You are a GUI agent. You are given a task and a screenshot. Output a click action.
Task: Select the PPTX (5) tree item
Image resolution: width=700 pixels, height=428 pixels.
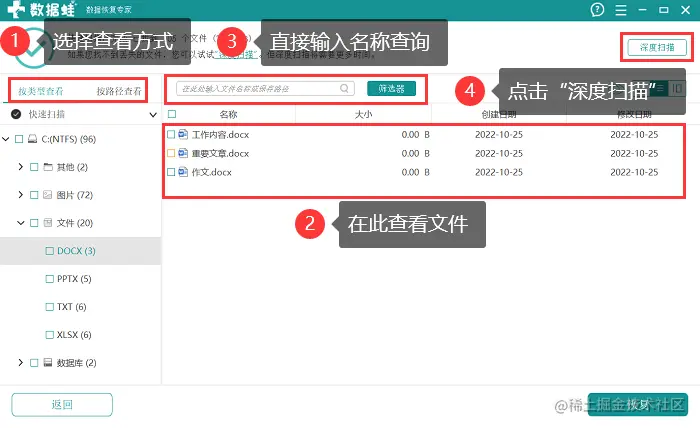pos(74,279)
